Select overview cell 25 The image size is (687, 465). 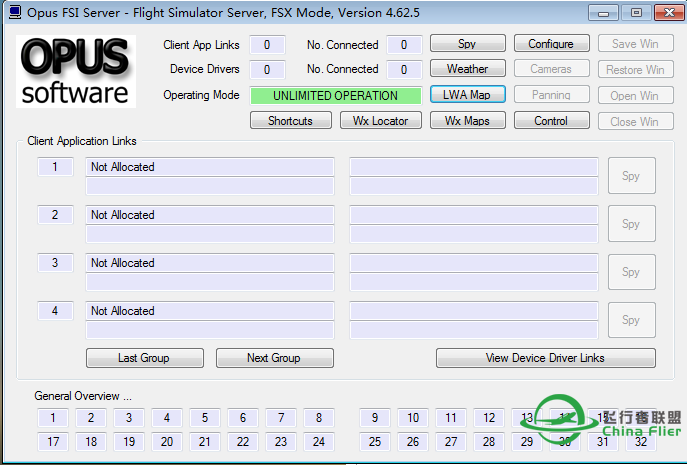click(x=375, y=442)
